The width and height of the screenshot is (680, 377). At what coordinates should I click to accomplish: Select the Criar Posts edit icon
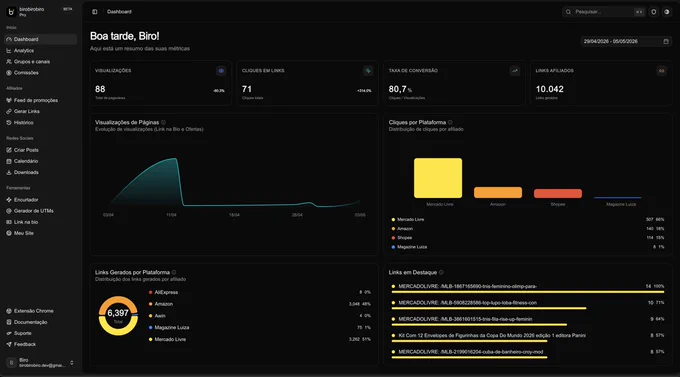[x=9, y=150]
